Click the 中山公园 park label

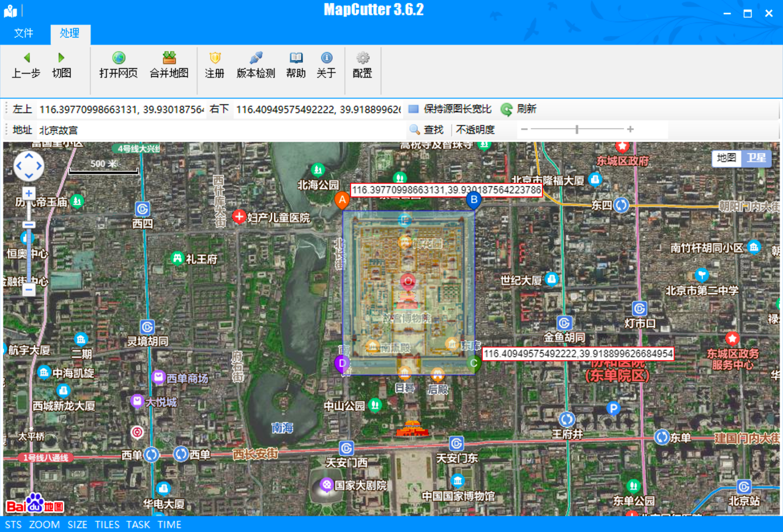[344, 405]
